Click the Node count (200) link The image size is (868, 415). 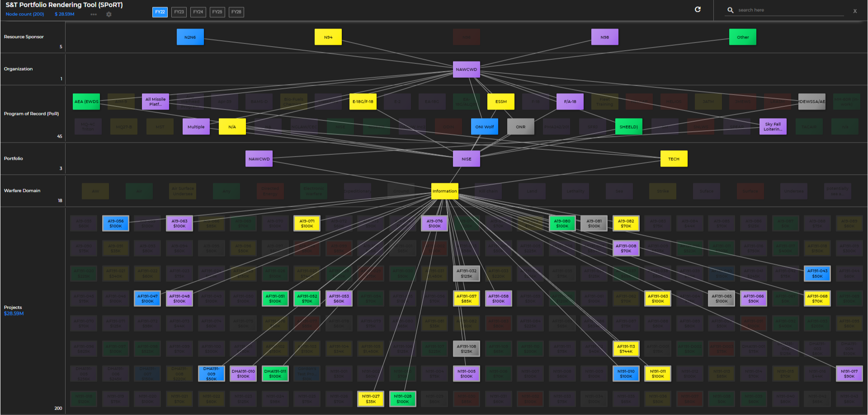[25, 14]
